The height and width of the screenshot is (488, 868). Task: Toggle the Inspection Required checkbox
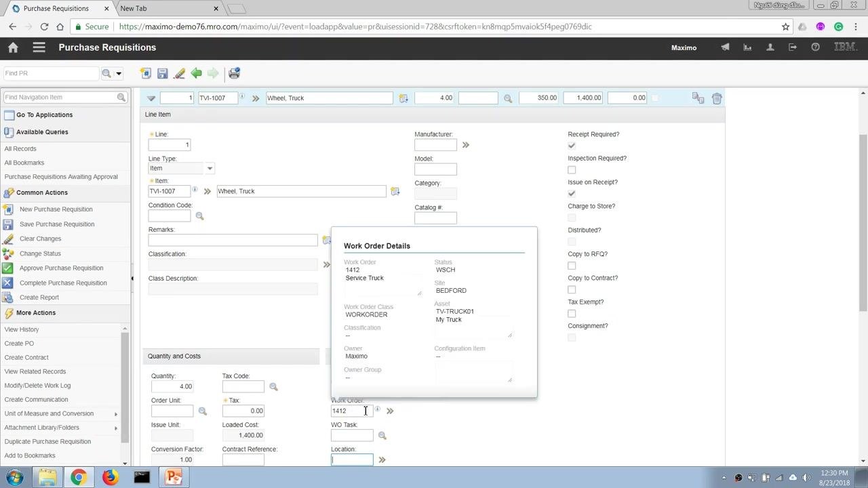(572, 169)
